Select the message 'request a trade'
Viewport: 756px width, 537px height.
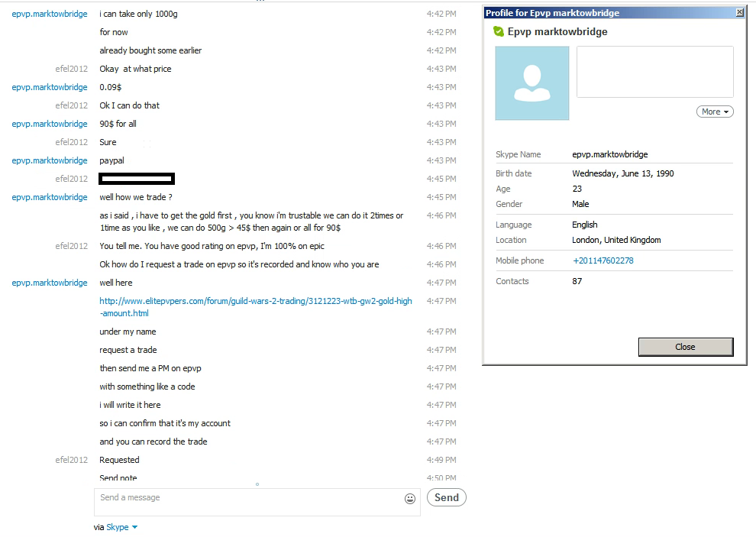128,350
